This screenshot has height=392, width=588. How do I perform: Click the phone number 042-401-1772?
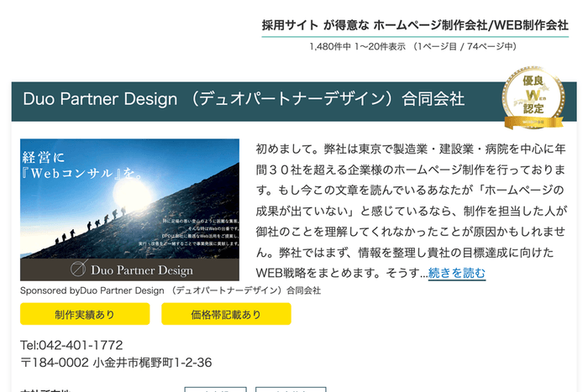tap(71, 345)
